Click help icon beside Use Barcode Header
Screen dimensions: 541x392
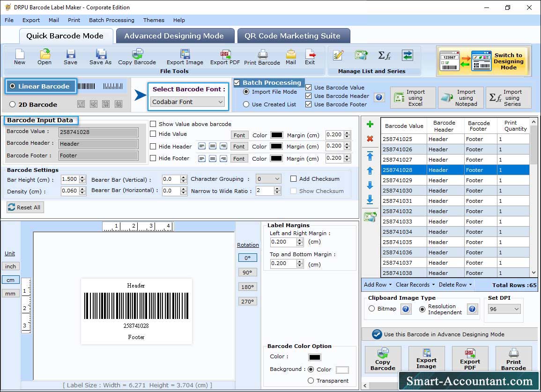coord(379,97)
